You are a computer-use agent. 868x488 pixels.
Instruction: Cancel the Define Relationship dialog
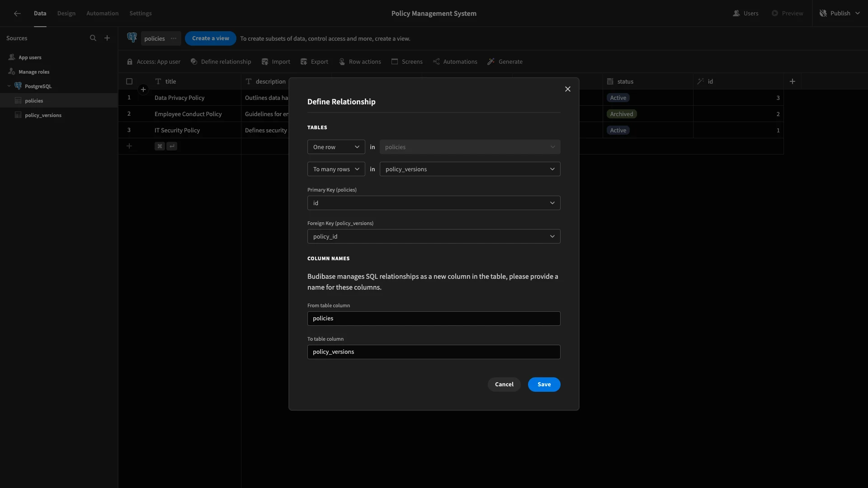coord(504,385)
